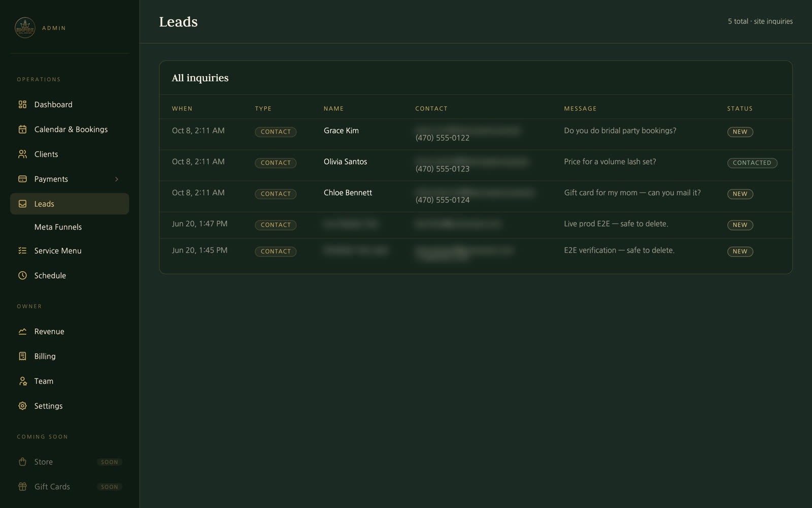Image resolution: width=812 pixels, height=508 pixels.
Task: Select the name Grace Kim
Action: pos(341,131)
